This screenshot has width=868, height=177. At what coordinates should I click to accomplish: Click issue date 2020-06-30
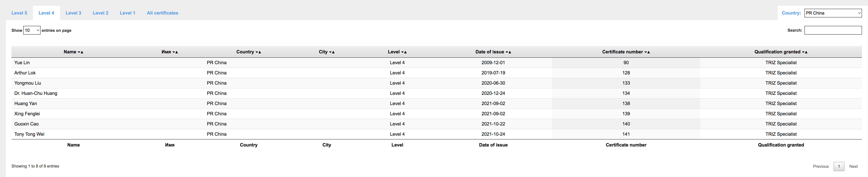493,83
